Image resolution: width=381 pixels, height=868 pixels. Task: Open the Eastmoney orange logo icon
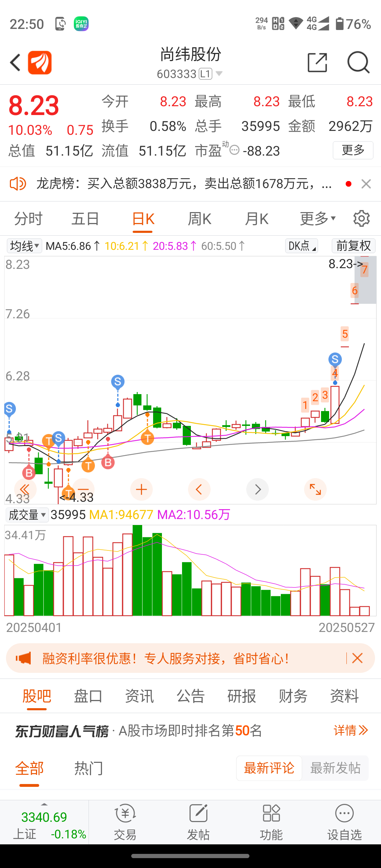(40, 62)
